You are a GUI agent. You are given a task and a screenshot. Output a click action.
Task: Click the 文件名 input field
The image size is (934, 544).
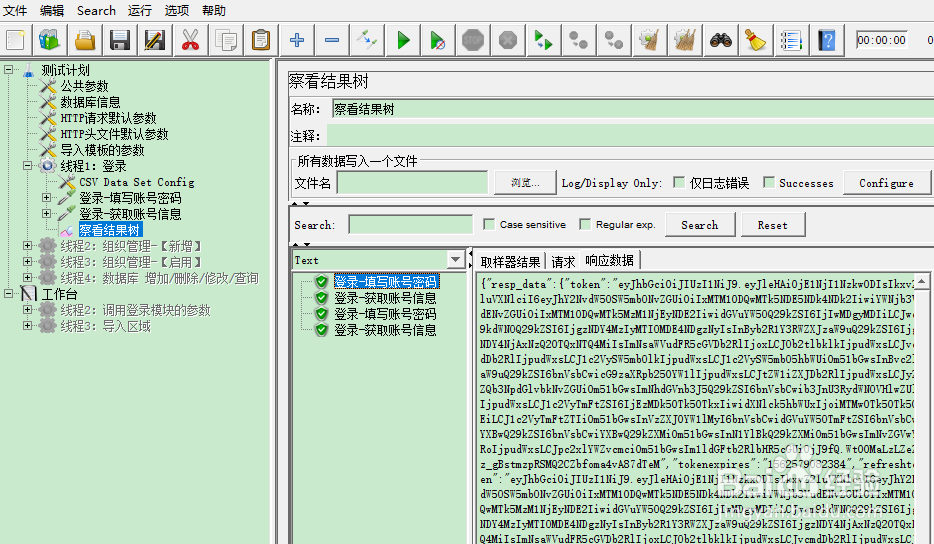click(x=412, y=182)
